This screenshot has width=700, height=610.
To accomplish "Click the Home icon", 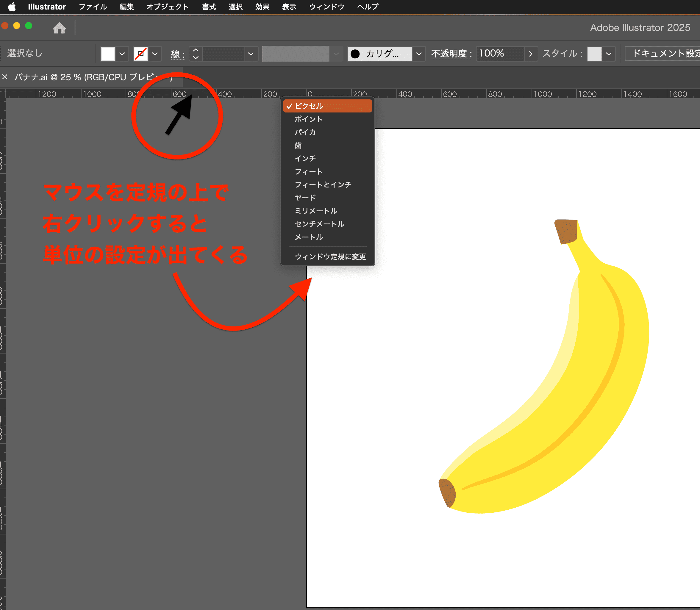I will tap(59, 28).
